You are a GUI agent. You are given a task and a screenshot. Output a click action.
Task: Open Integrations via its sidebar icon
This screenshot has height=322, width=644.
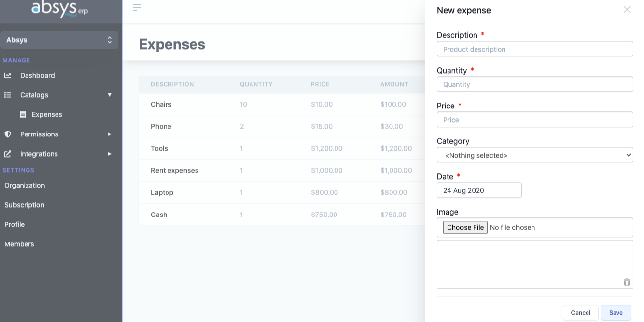[x=8, y=154]
